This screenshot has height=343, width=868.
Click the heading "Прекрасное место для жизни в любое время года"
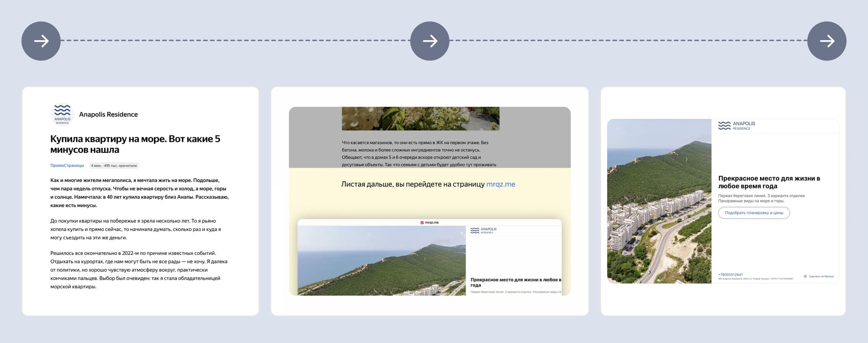769,182
